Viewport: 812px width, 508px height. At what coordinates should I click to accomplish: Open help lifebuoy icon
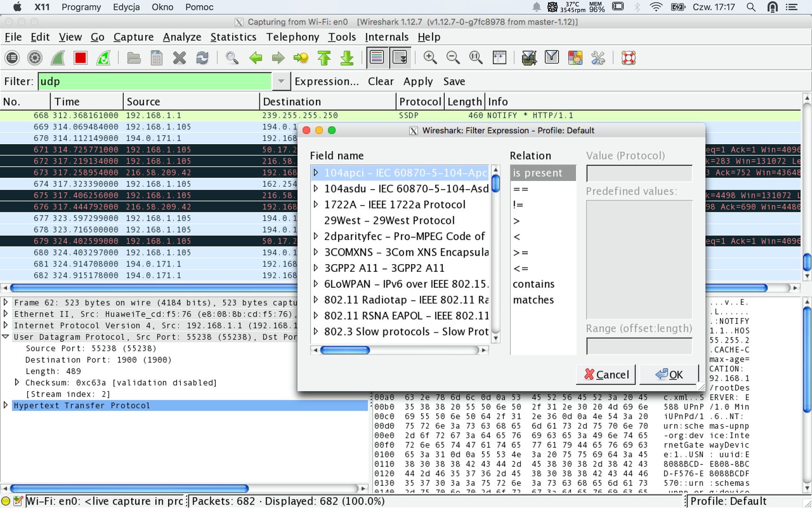[628, 58]
